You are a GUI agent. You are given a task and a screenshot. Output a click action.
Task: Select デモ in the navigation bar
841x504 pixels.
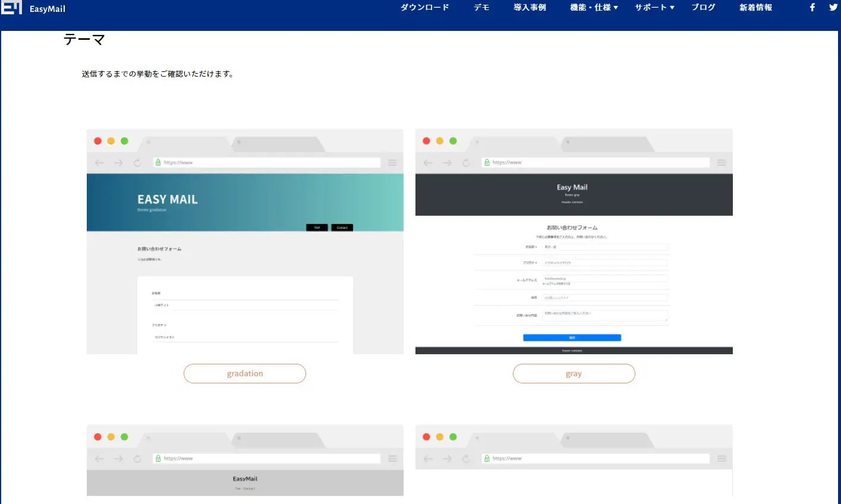tap(481, 8)
